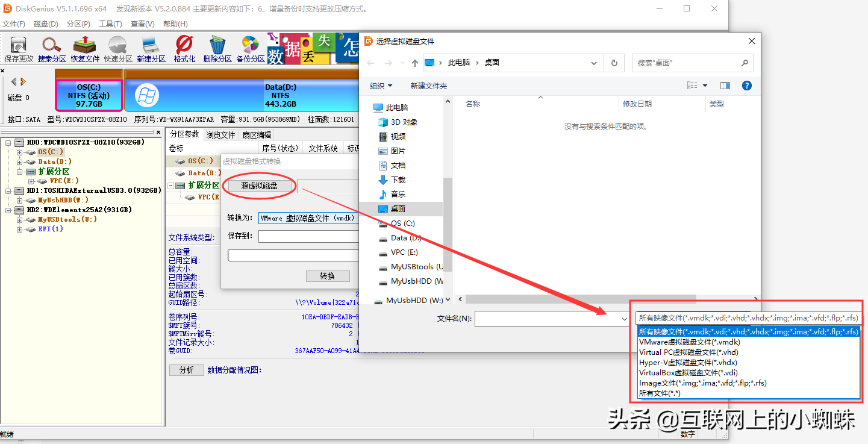Image resolution: width=868 pixels, height=444 pixels.
Task: Go to the previous disk using the left arrow
Action: point(14,81)
